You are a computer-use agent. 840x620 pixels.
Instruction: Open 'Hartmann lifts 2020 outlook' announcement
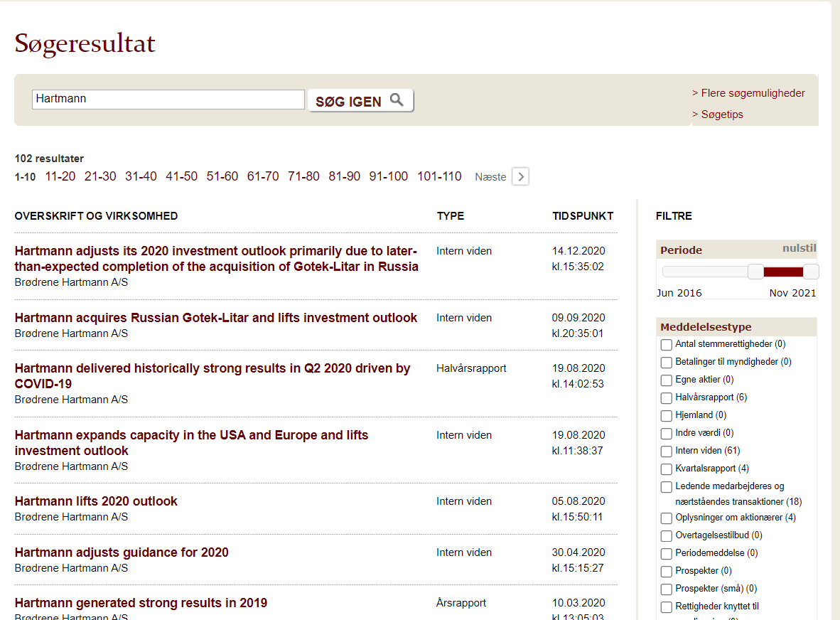pyautogui.click(x=96, y=501)
